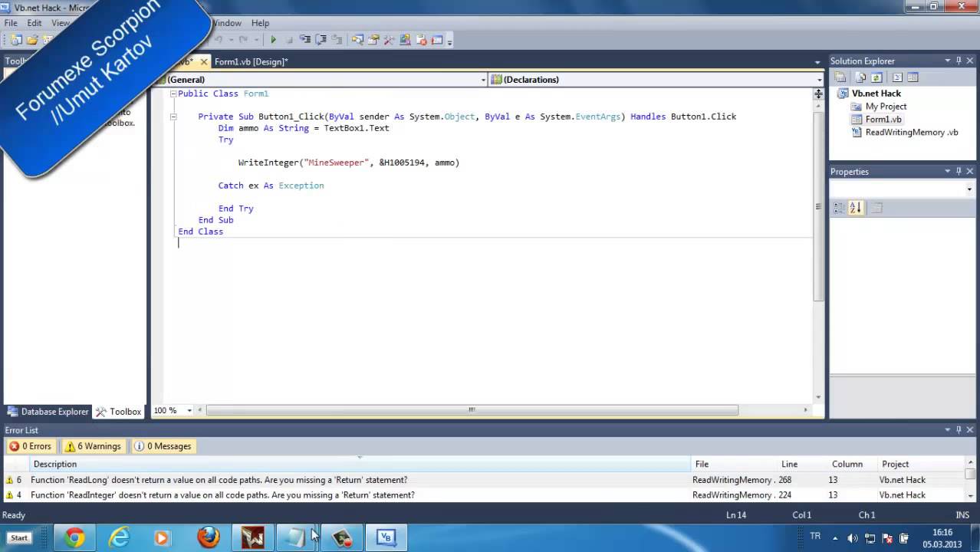The image size is (980, 552).
Task: Switch to the Database Explorer tab
Action: (48, 412)
